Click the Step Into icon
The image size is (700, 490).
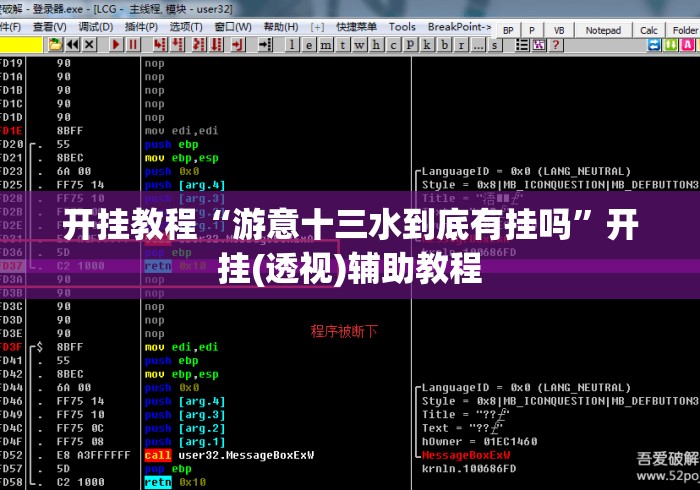[159, 45]
